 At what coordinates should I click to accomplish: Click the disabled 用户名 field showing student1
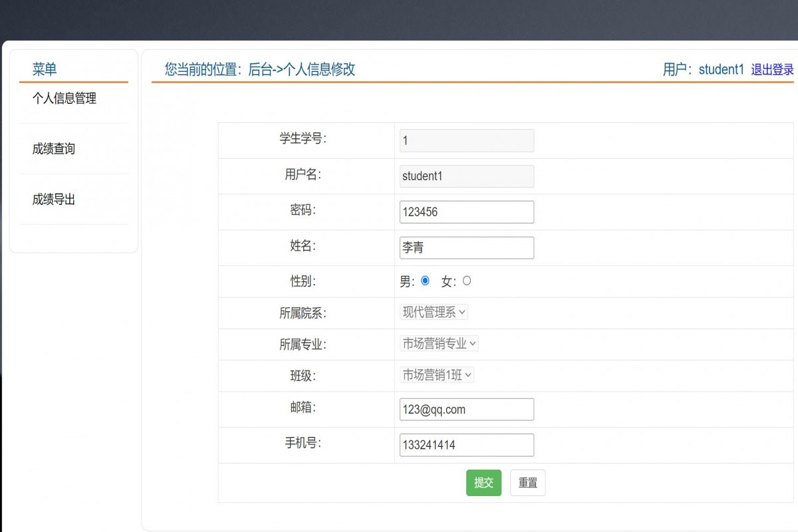point(465,176)
